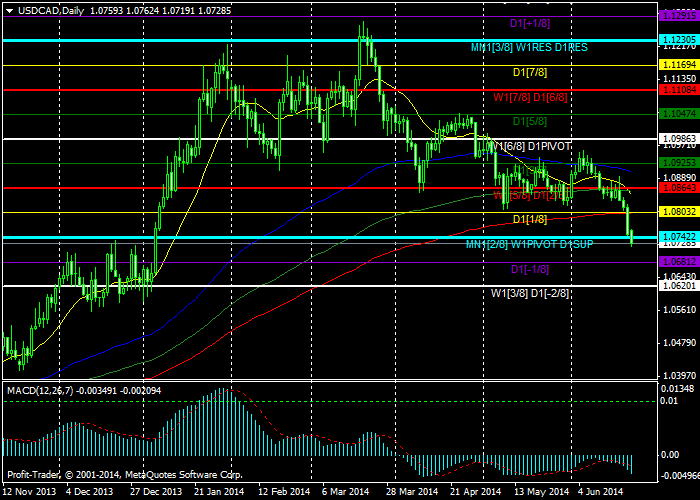The width and height of the screenshot is (700, 500).
Task: Click the 1.03970 price axis value
Action: (679, 375)
